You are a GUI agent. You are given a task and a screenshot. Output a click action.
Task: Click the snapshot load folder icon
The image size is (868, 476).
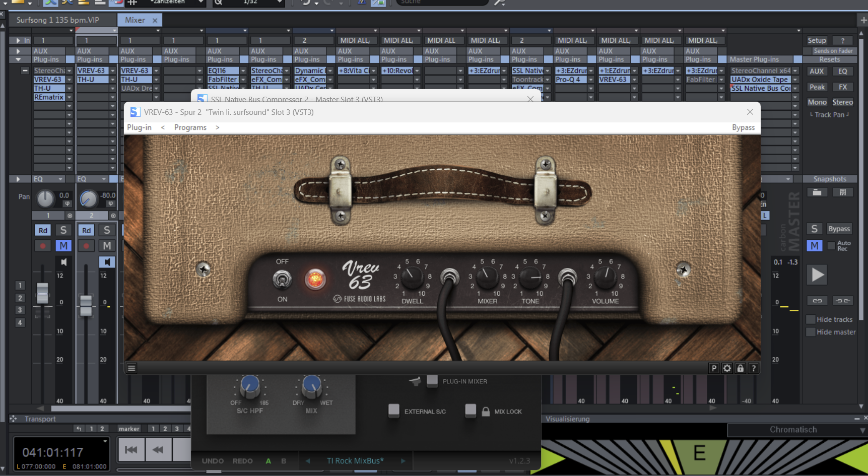pos(817,192)
